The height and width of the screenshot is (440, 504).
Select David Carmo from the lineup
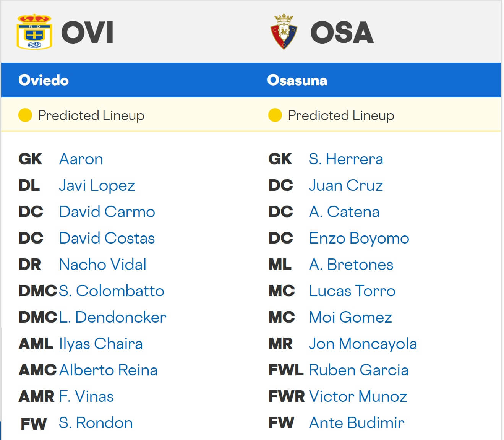click(x=107, y=212)
